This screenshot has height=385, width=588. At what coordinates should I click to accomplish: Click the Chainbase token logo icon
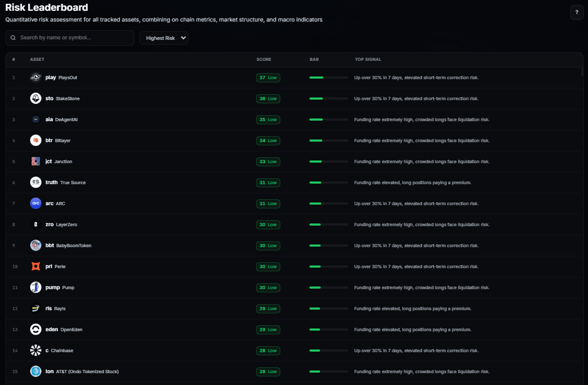(x=36, y=351)
